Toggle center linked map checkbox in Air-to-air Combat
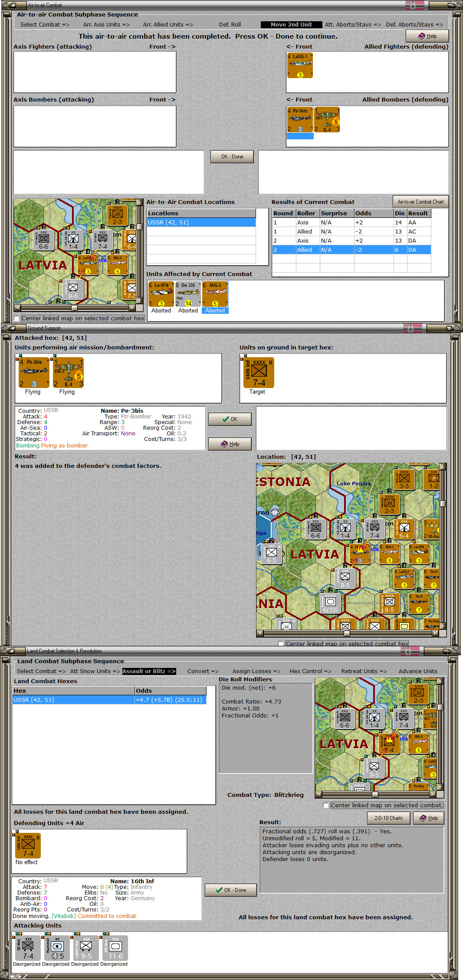This screenshot has height=980, width=463. 16,319
